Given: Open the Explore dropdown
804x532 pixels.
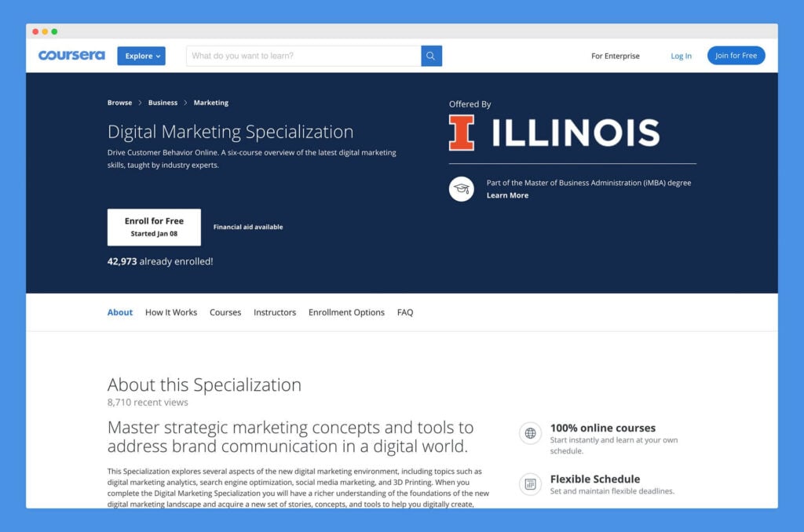Looking at the screenshot, I should [141, 56].
